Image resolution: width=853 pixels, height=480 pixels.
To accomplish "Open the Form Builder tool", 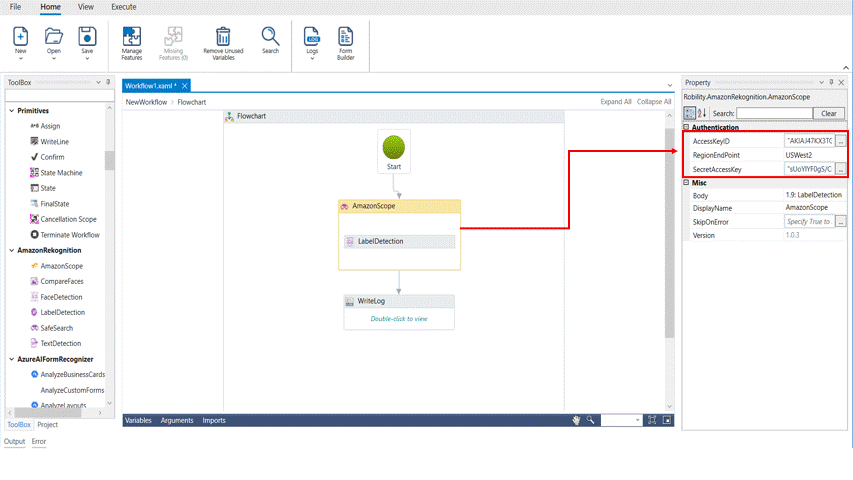I will click(345, 37).
